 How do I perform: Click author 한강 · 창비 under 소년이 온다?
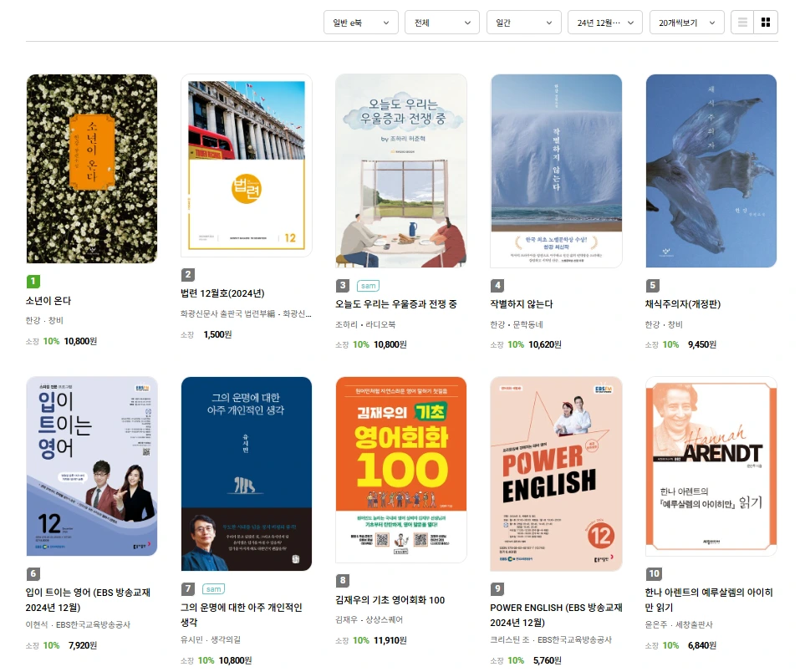tap(44, 320)
